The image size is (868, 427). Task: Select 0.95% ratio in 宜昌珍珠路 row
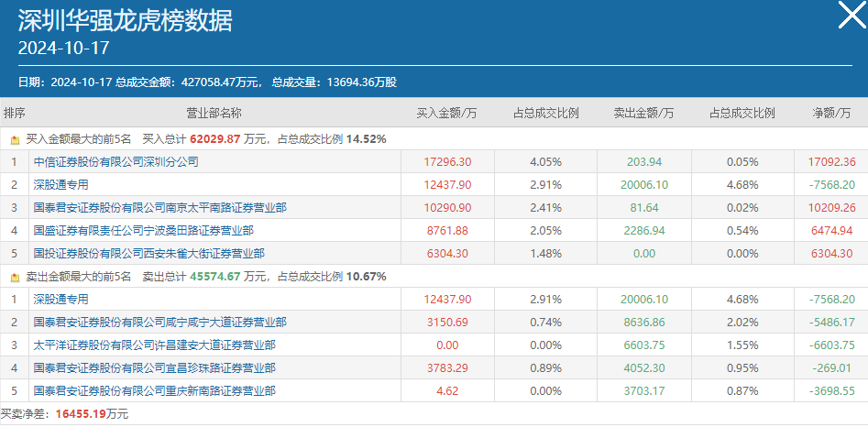point(742,368)
